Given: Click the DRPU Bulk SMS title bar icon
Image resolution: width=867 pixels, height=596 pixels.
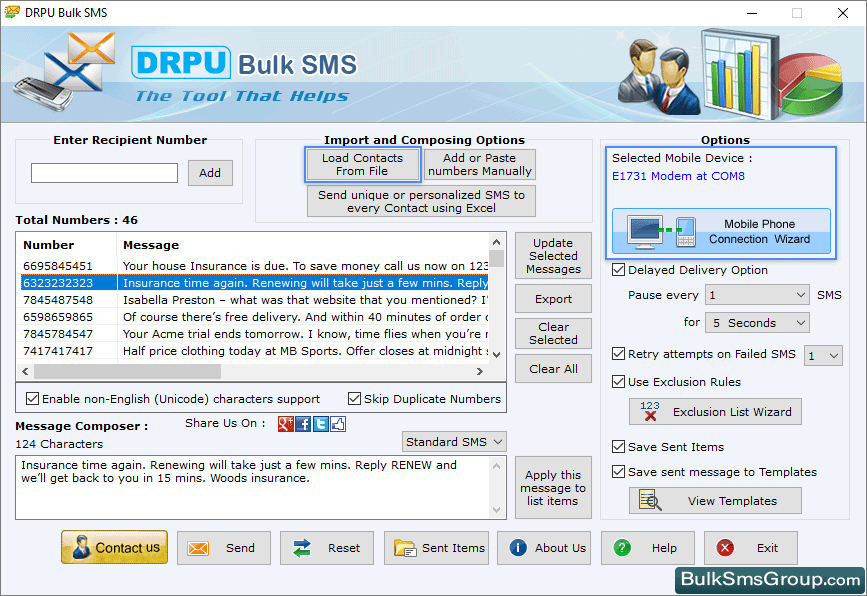Looking at the screenshot, I should pos(12,12).
